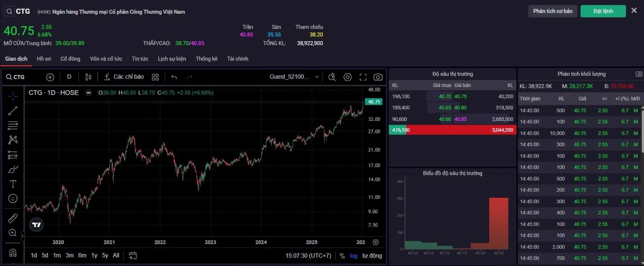Open the Giao dịch tab
644x266 pixels.
[x=16, y=59]
